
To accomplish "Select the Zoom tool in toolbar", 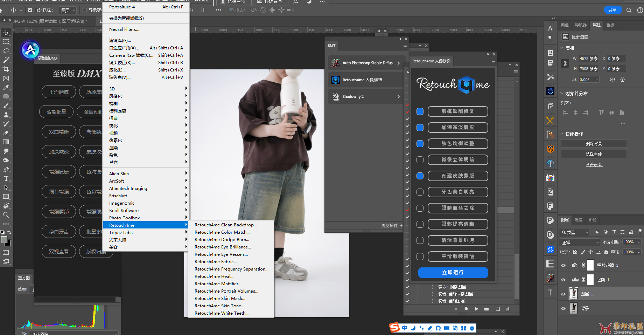I will tap(6, 215).
